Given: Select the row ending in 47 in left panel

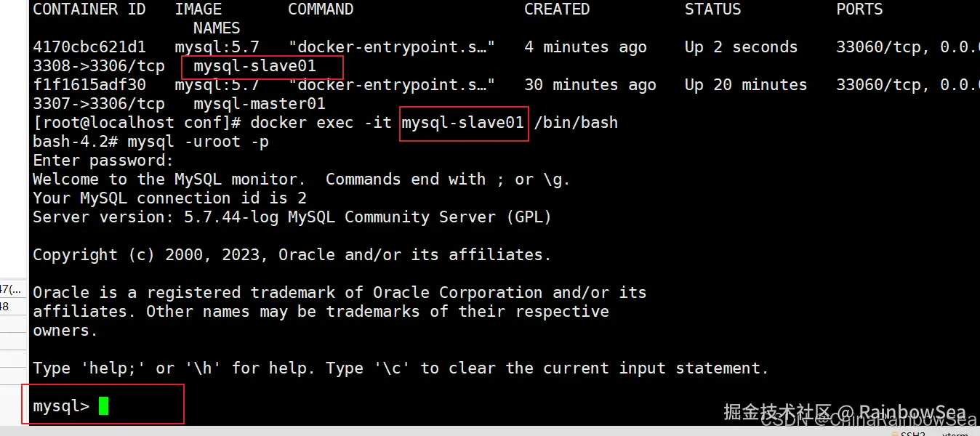Looking at the screenshot, I should (12, 290).
